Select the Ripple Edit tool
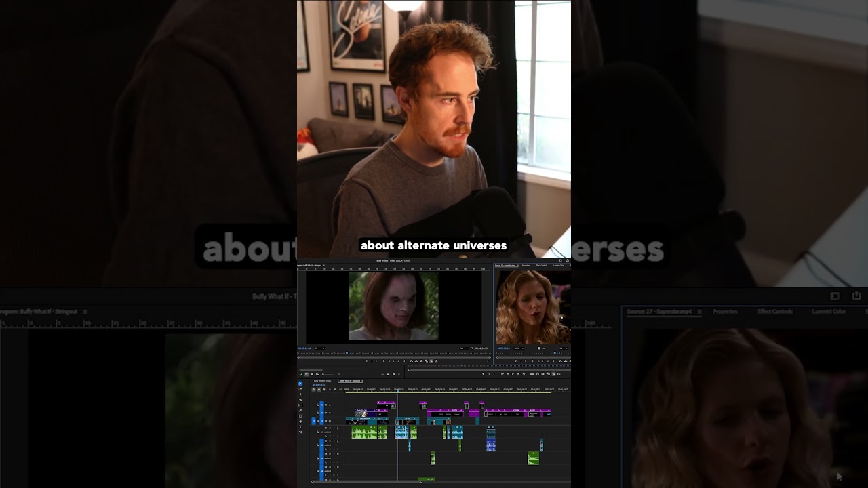868x488 pixels. tap(301, 394)
